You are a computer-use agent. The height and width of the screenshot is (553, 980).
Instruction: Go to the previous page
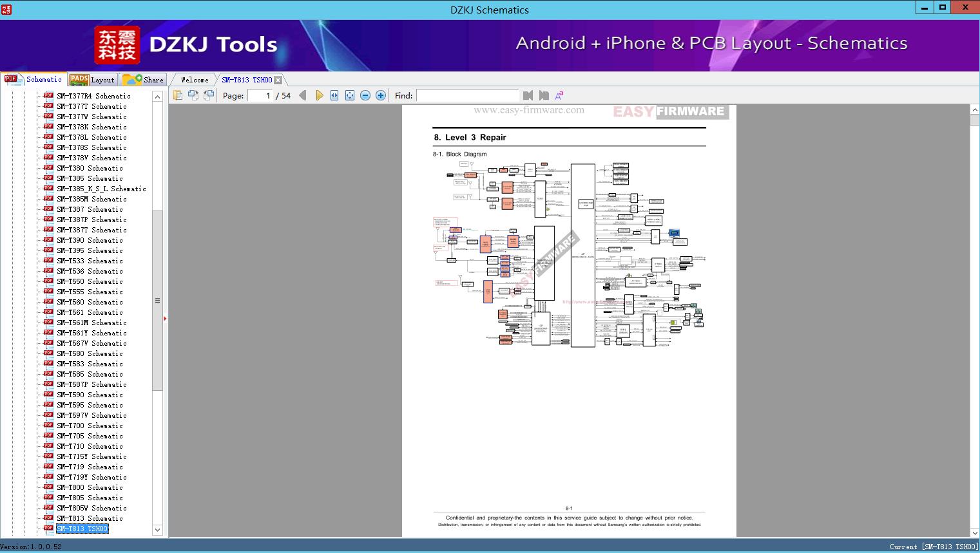coord(303,95)
